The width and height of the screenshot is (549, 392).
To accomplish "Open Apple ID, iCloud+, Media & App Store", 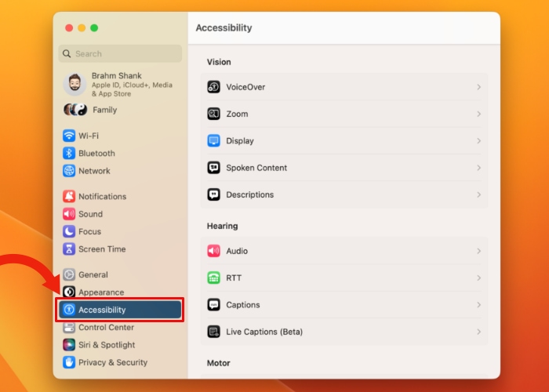I will 132,89.
